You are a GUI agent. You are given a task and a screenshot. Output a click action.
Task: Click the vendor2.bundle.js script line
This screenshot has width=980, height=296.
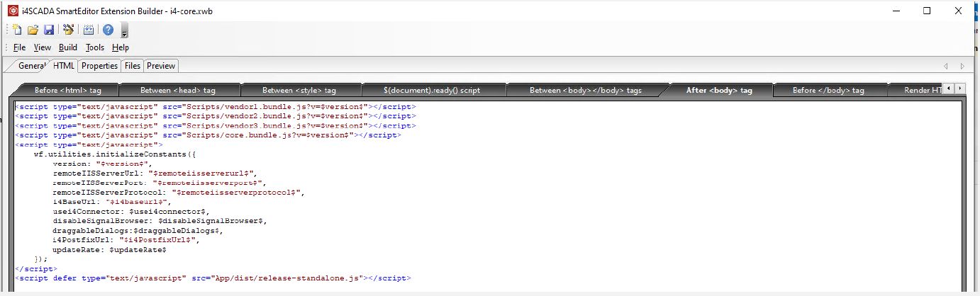tap(216, 116)
